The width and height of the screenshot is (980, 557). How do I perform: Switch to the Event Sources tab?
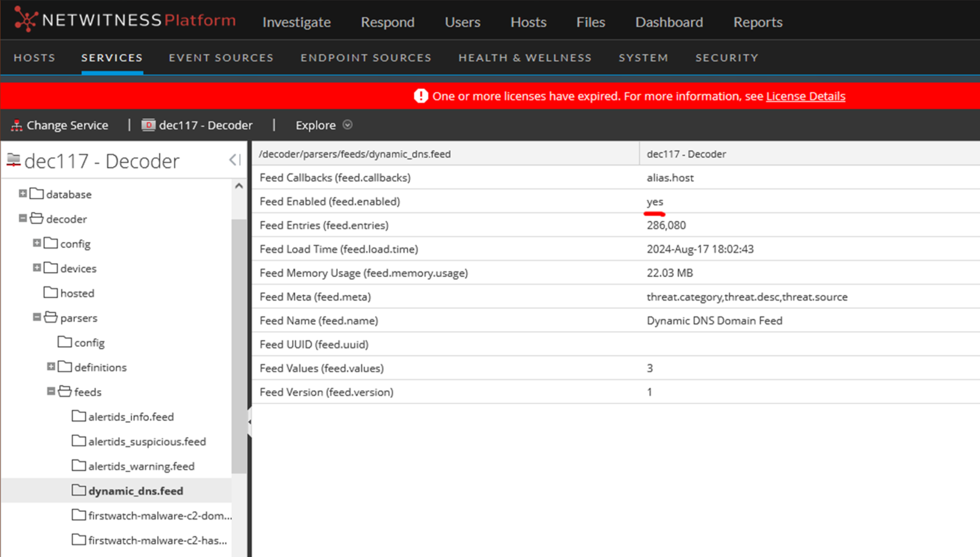pyautogui.click(x=221, y=58)
